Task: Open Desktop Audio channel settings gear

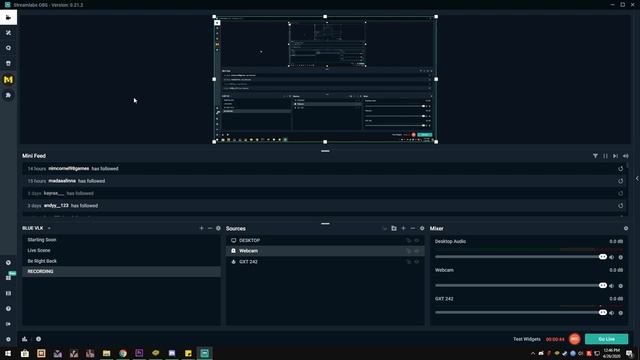Action: 621,257
